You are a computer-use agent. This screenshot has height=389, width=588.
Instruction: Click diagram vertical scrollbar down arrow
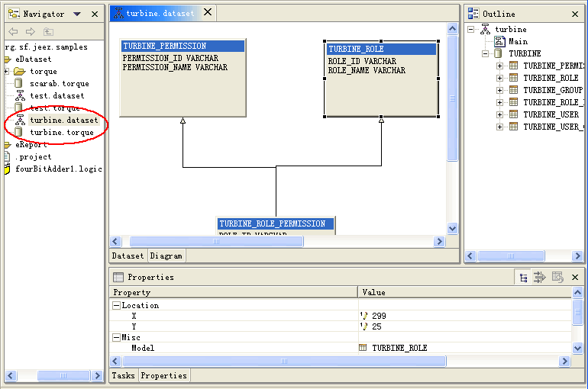coord(453,228)
